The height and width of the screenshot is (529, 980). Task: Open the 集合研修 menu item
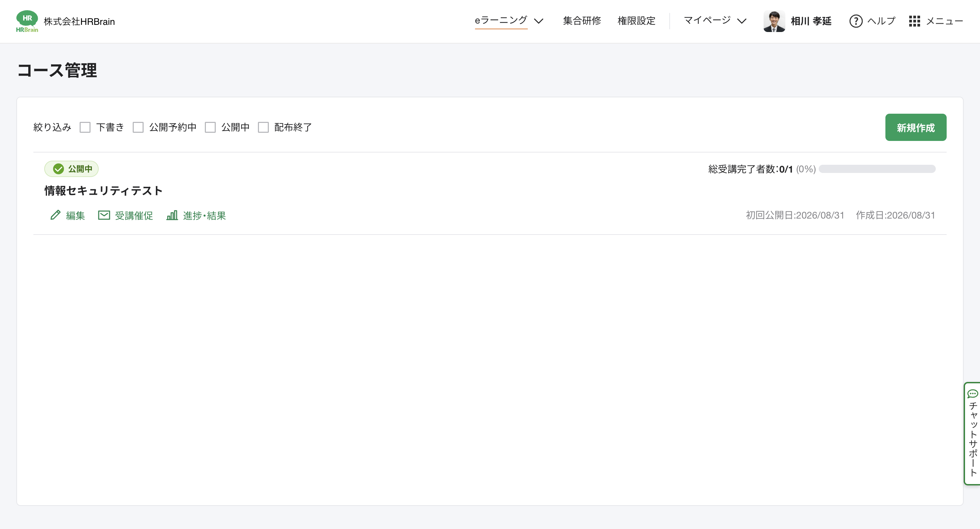(x=582, y=21)
